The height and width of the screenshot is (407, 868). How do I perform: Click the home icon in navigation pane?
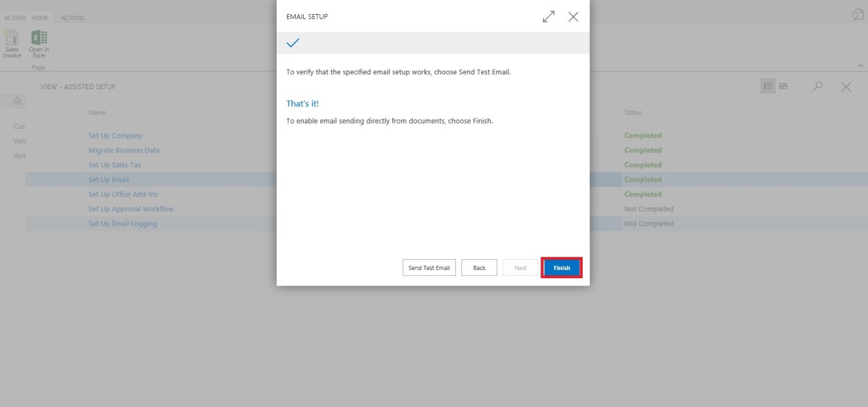pyautogui.click(x=18, y=101)
